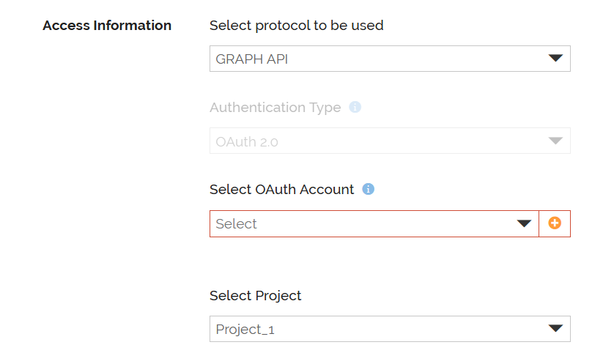Click the greyed OAuth 2.0 value text
Image resolution: width=614 pixels, height=364 pixels.
tap(247, 141)
